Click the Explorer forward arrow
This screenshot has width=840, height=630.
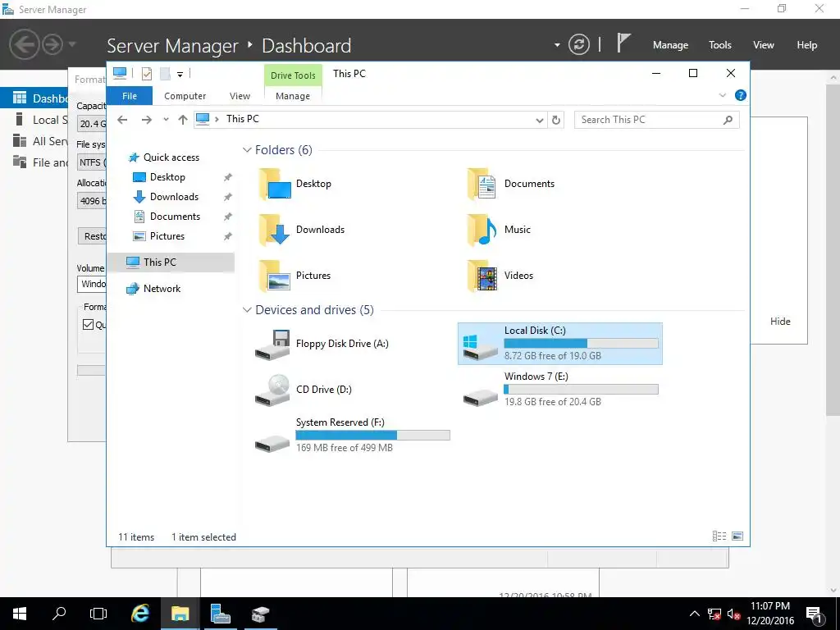point(146,120)
